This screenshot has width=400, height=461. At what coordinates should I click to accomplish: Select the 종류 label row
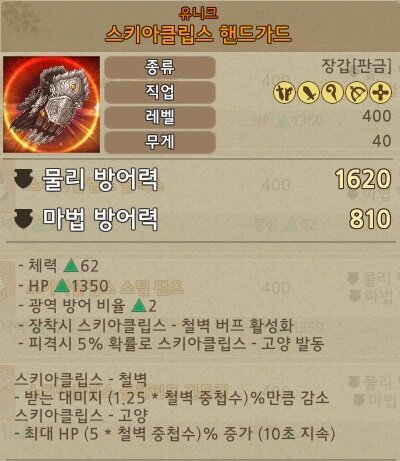coord(160,67)
